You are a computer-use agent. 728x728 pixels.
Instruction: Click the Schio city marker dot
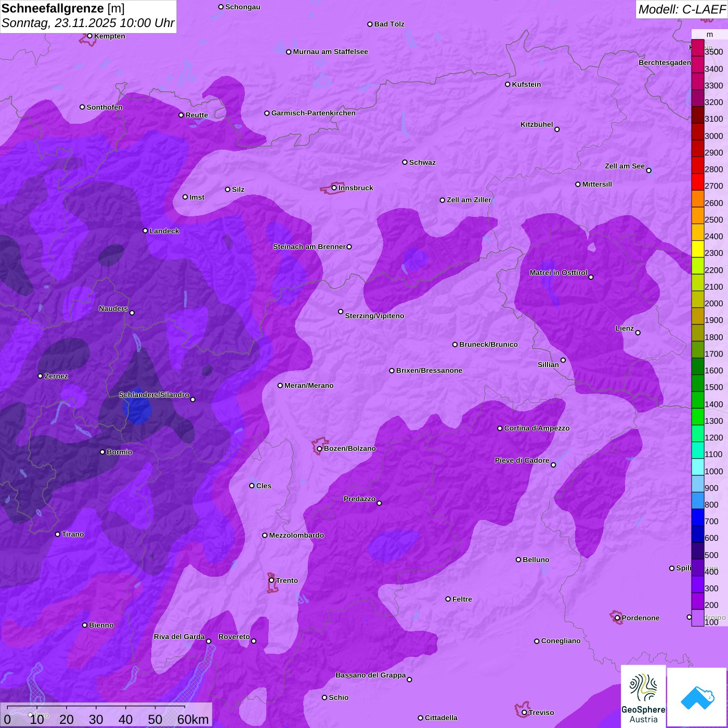tap(324, 697)
